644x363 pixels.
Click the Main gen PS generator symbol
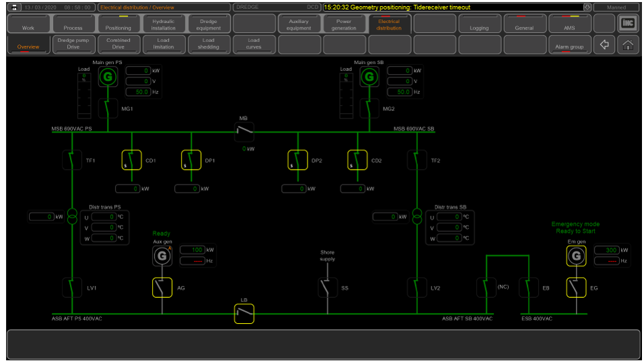click(108, 77)
